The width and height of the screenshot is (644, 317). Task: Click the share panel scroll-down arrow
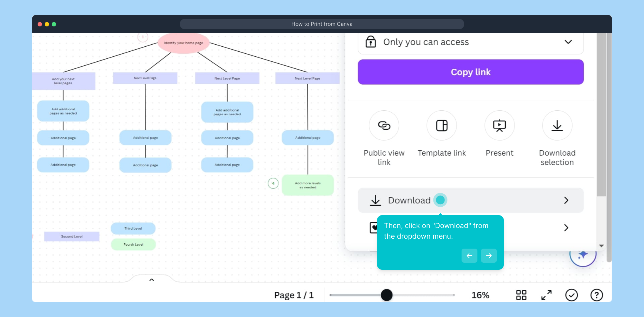(601, 246)
